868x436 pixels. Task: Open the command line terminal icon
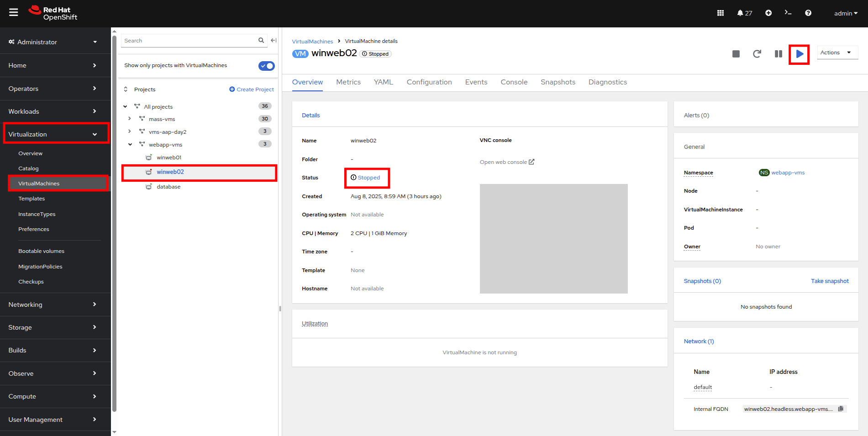pyautogui.click(x=788, y=13)
